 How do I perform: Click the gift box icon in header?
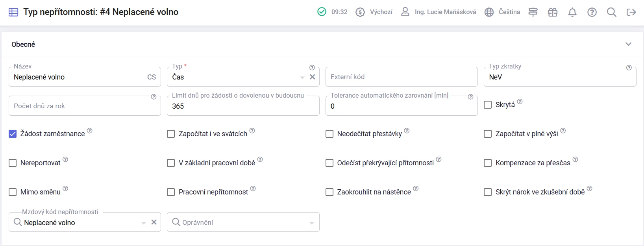coord(553,12)
